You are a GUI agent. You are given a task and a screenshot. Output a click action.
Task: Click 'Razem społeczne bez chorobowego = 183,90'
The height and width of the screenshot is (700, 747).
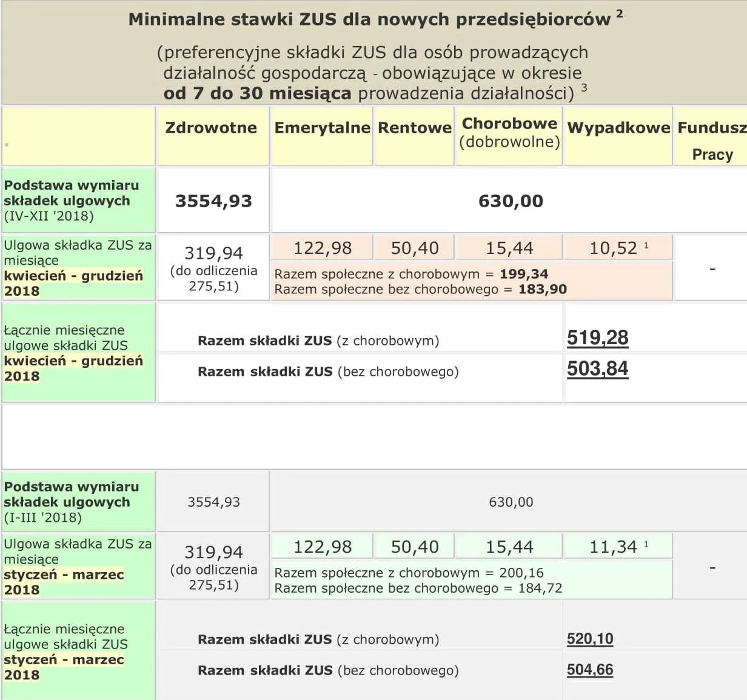click(421, 289)
